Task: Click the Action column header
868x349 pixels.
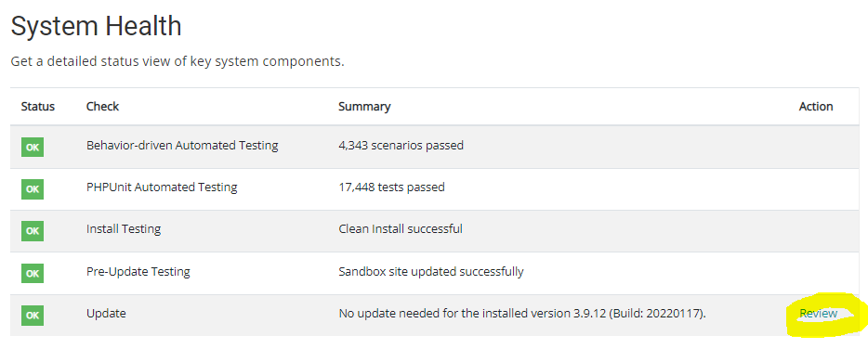Action: click(x=816, y=106)
